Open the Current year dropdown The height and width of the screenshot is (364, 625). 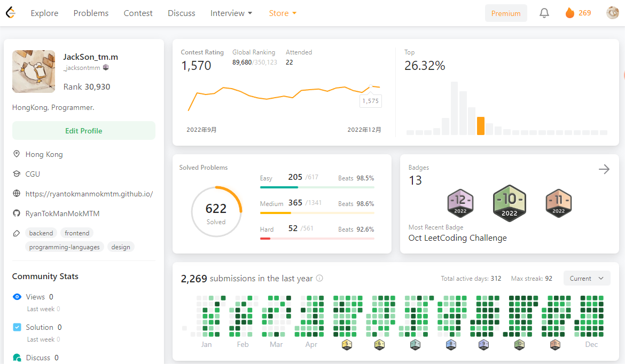(x=587, y=278)
